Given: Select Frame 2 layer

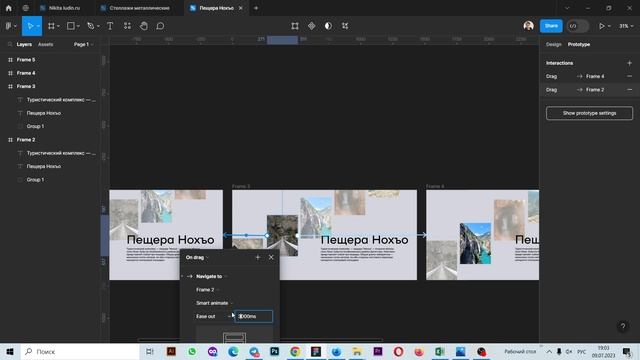Looking at the screenshot, I should pos(26,140).
